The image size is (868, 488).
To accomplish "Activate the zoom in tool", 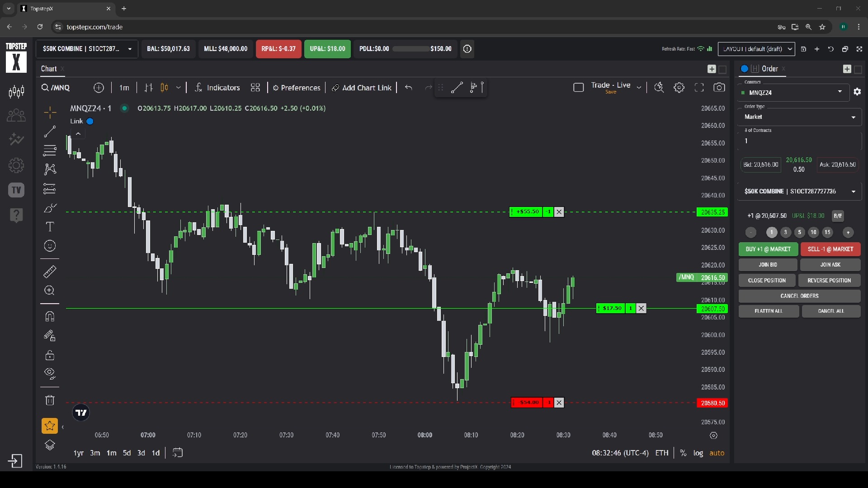I will (50, 291).
